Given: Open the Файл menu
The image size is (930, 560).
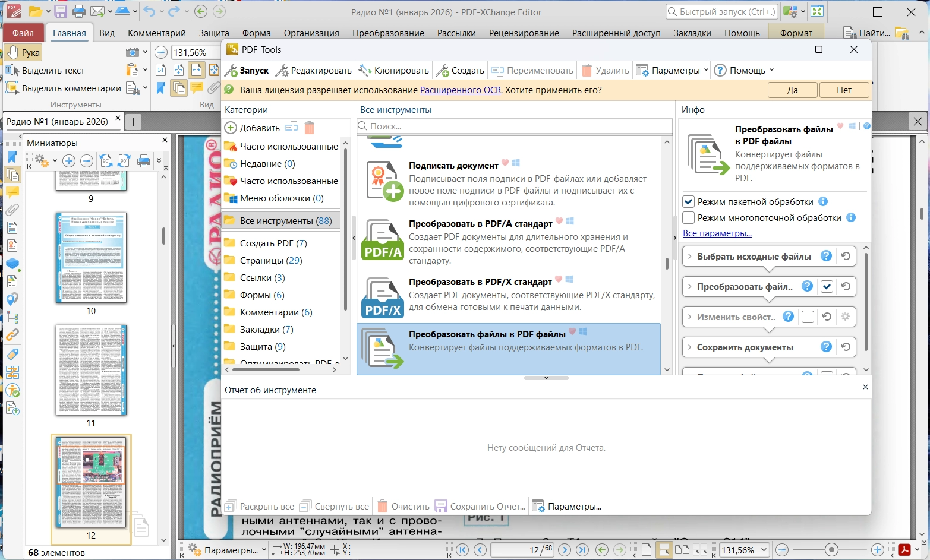Looking at the screenshot, I should [23, 33].
